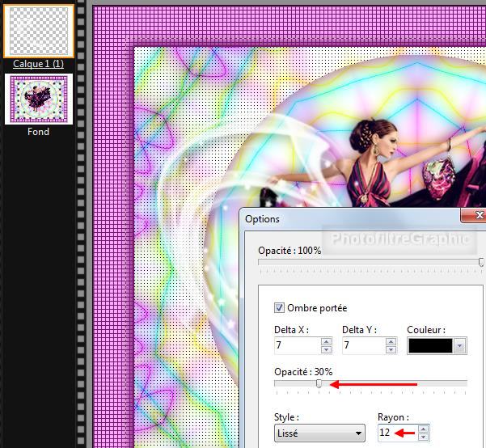Increase Rayon with up arrow
The height and width of the screenshot is (448, 486).
424,429
